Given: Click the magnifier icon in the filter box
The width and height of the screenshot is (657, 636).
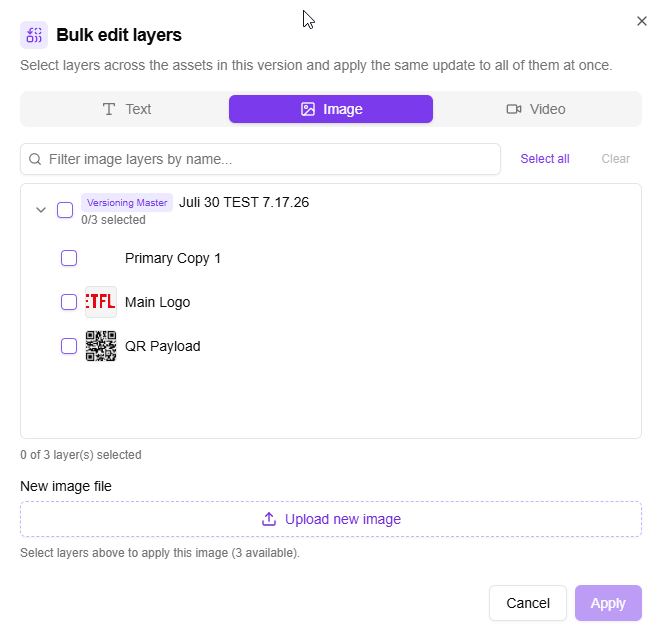Looking at the screenshot, I should (35, 159).
